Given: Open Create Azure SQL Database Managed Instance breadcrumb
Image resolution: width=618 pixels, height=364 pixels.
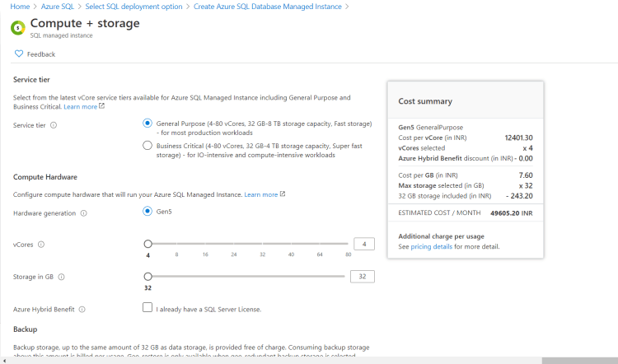Looking at the screenshot, I should tap(268, 7).
